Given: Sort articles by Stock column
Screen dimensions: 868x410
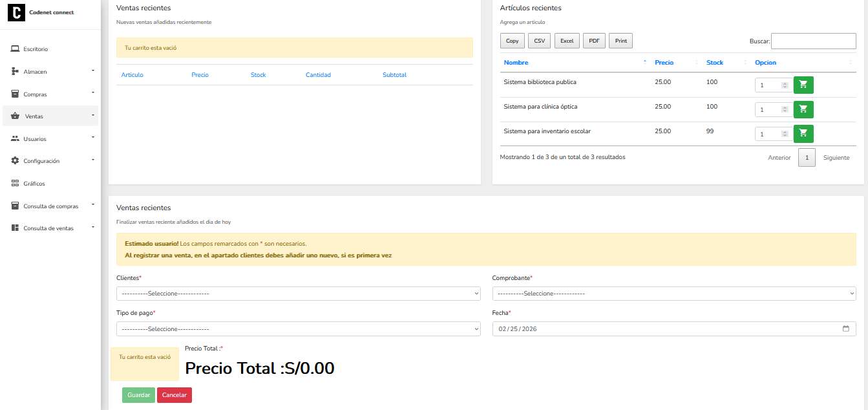Looking at the screenshot, I should pyautogui.click(x=714, y=63).
